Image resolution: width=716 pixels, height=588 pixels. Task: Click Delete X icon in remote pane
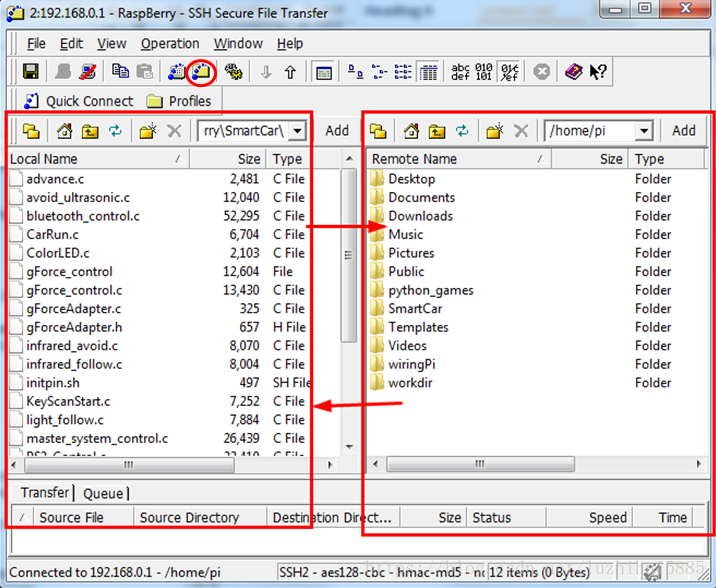point(521,131)
